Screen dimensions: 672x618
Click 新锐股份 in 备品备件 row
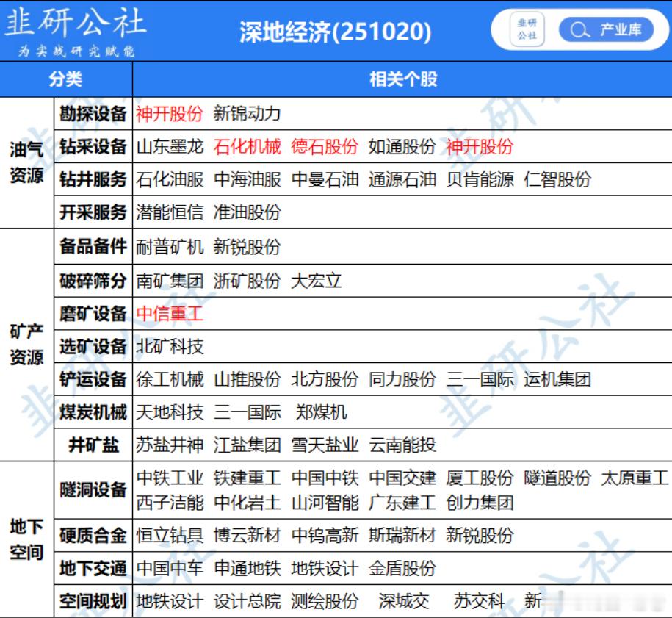tap(248, 247)
